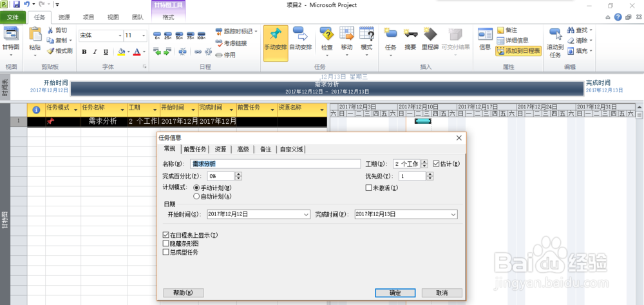The height and width of the screenshot is (305, 644).
Task: Set task to 0% complete
Action: pos(157,35)
